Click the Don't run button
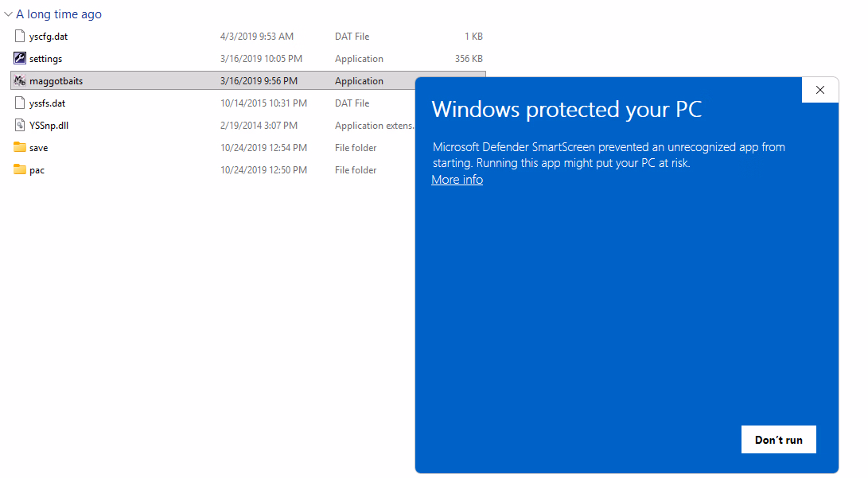868x478 pixels. pyautogui.click(x=778, y=440)
